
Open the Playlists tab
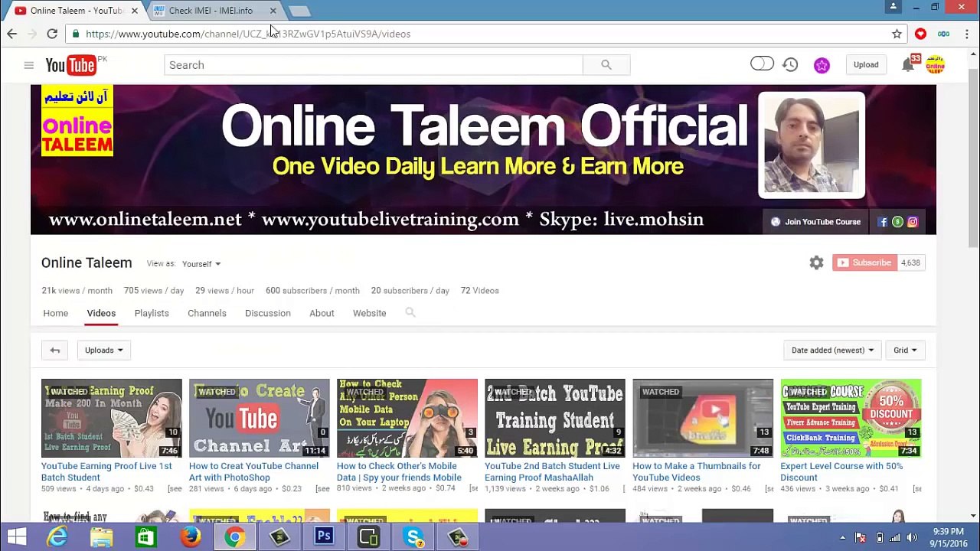coord(152,313)
